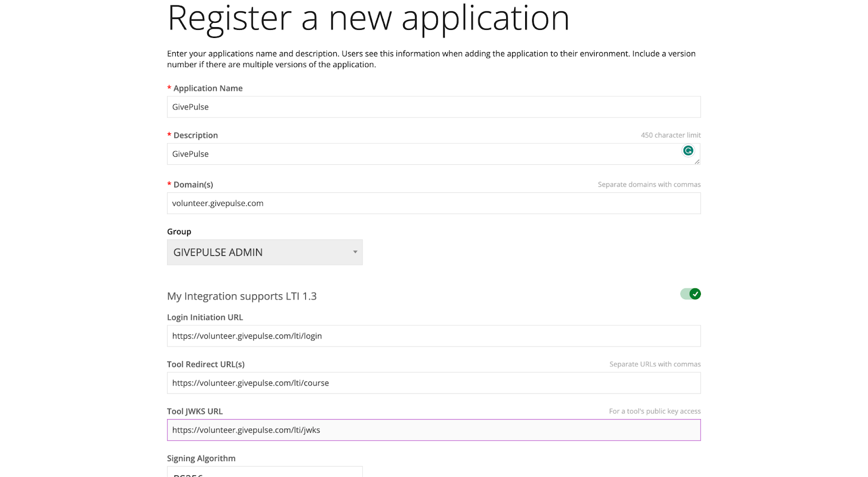Click the 'Application Name' label

click(x=208, y=88)
